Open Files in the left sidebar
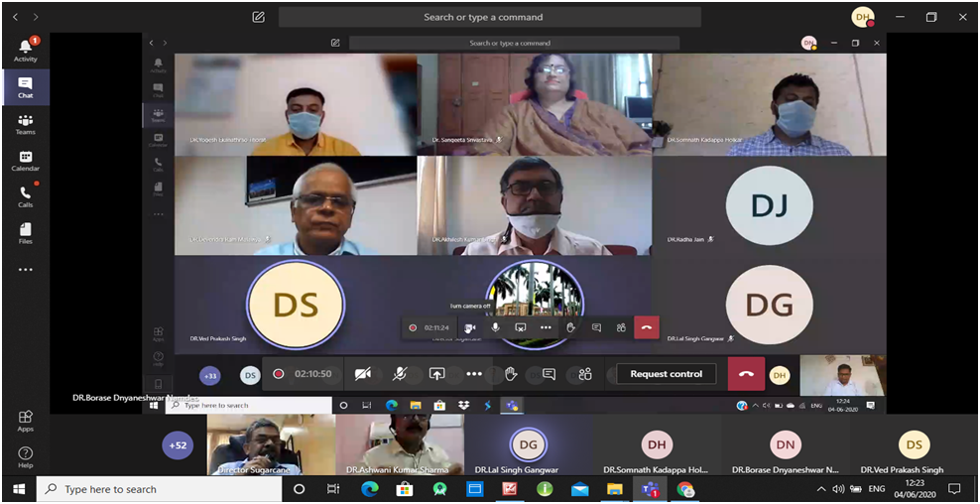The width and height of the screenshot is (980, 504). pos(25,233)
